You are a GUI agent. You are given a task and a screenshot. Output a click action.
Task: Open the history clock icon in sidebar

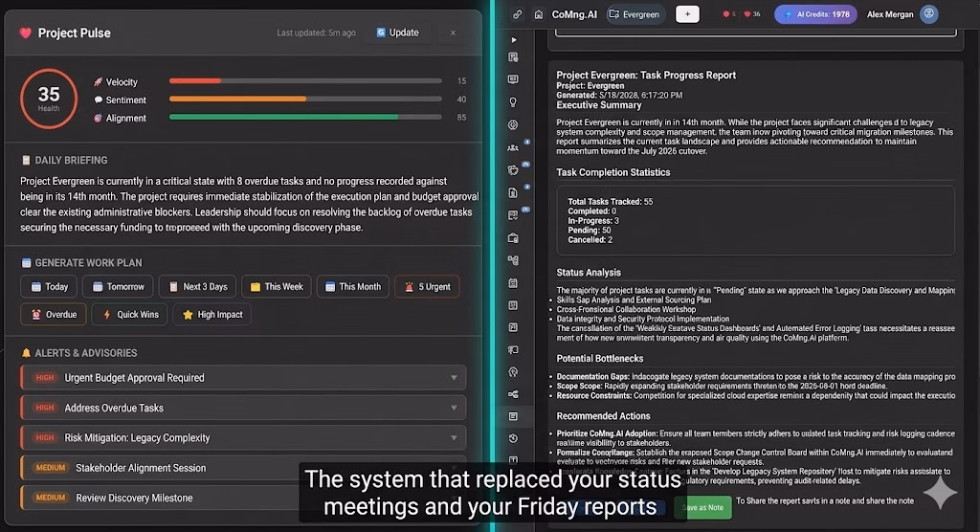513,439
